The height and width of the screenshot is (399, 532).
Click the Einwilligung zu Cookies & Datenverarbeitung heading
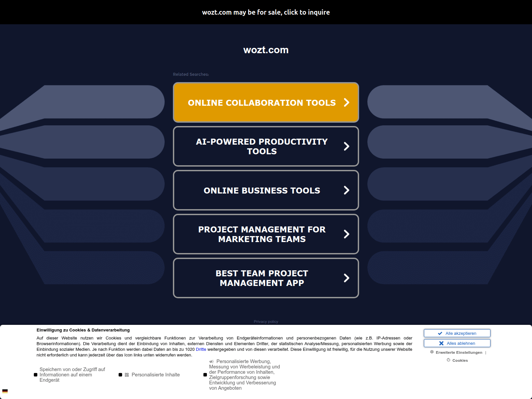click(83, 330)
